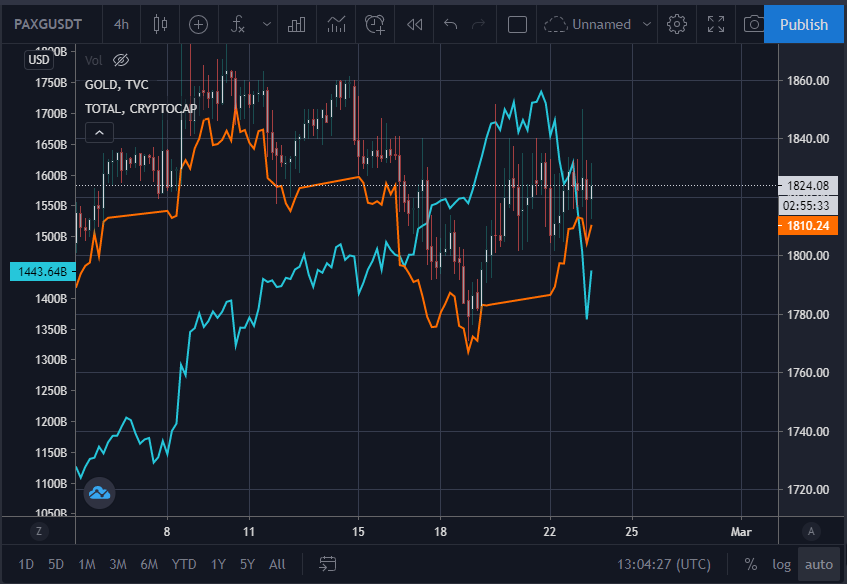This screenshot has height=584, width=847.
Task: Set range to 6M
Action: 149,565
